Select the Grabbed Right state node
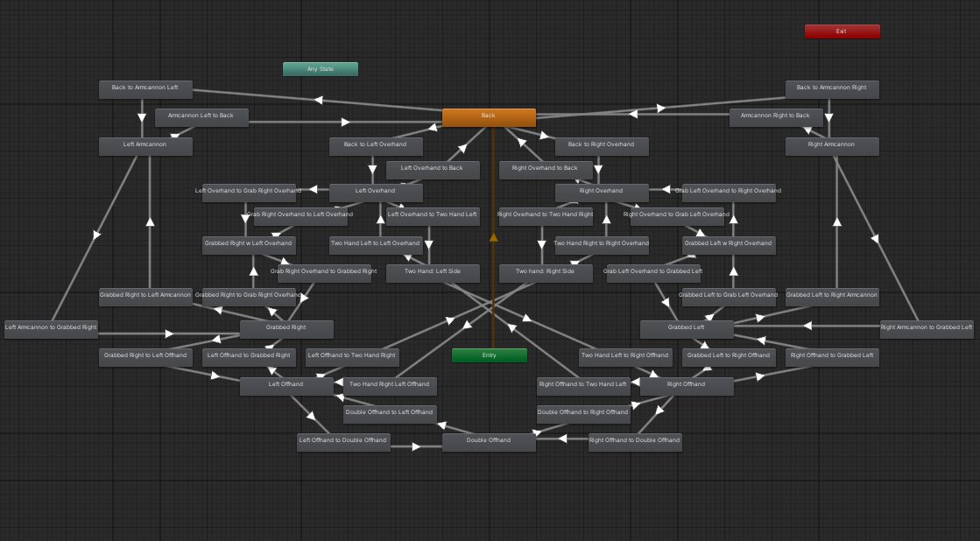The image size is (980, 541). pyautogui.click(x=286, y=328)
